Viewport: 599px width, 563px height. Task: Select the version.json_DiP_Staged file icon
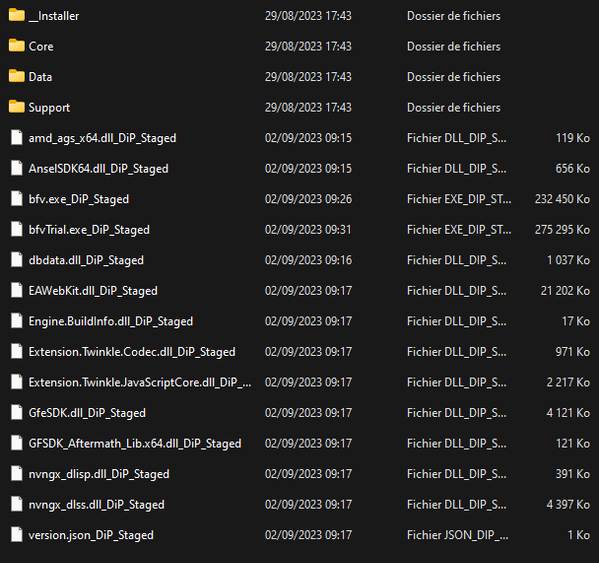click(17, 535)
